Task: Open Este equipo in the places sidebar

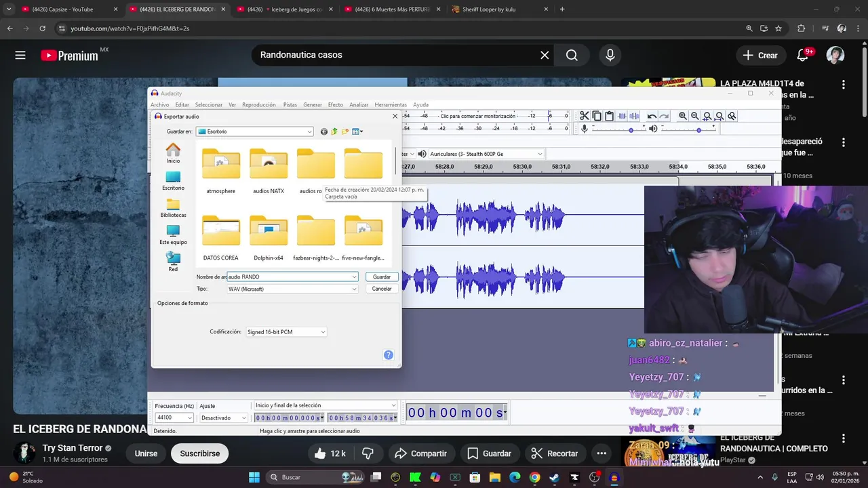Action: (173, 235)
